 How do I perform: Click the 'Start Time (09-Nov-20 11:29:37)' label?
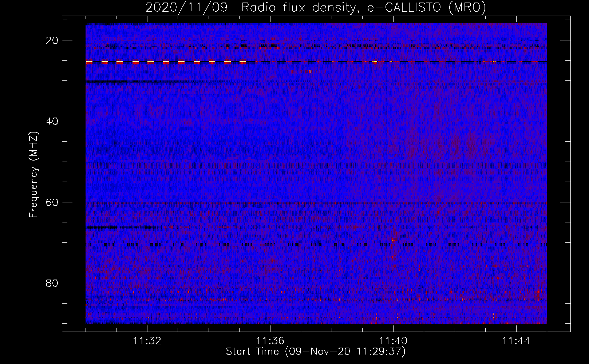(316, 352)
